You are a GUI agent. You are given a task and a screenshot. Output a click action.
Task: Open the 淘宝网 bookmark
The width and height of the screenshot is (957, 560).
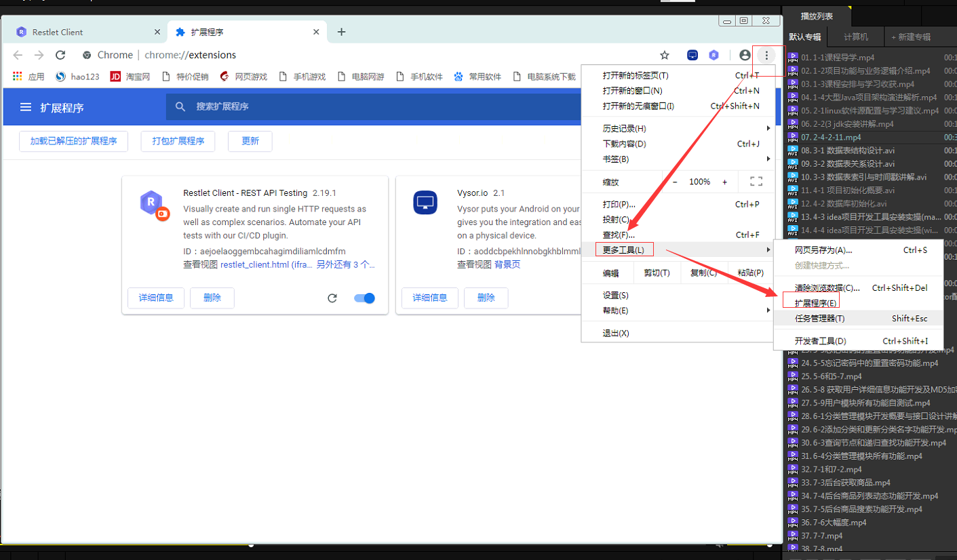click(x=130, y=77)
